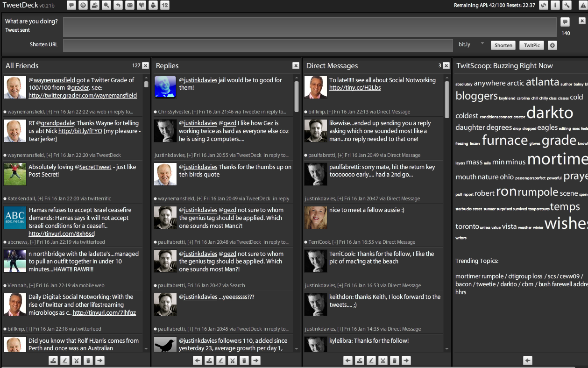Click 'darkto' in the TwitScoop cloud
Viewport: 588px width, 368px height.
coord(550,113)
